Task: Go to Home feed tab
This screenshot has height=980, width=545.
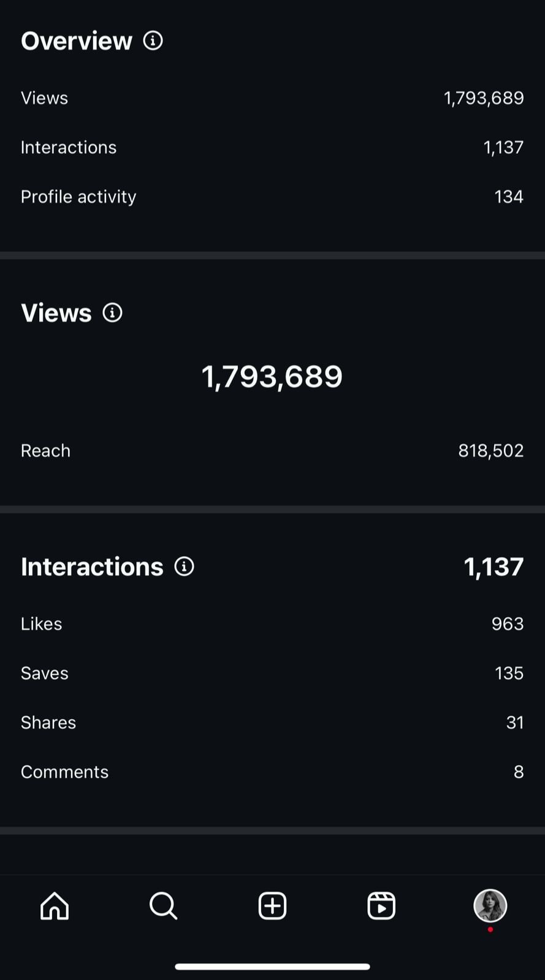Action: pos(55,906)
